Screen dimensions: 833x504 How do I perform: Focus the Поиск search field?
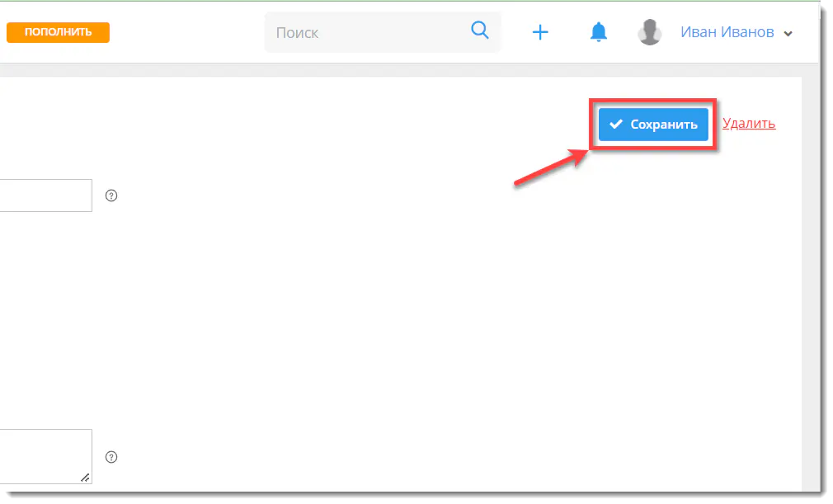click(x=383, y=32)
